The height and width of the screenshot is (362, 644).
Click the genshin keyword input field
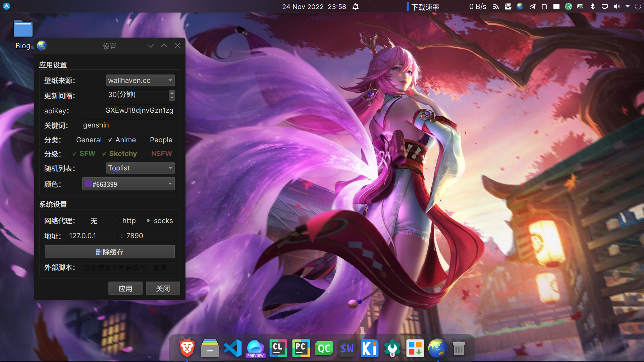pos(128,125)
